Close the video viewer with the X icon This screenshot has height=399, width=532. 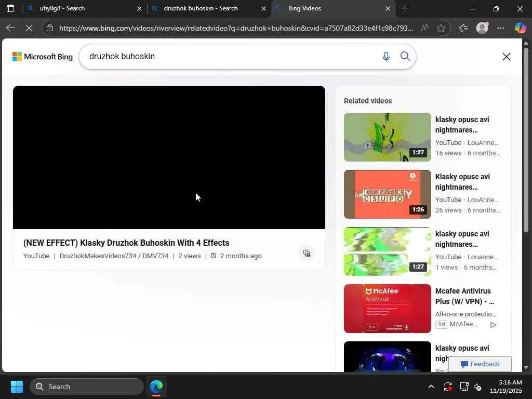(x=506, y=57)
